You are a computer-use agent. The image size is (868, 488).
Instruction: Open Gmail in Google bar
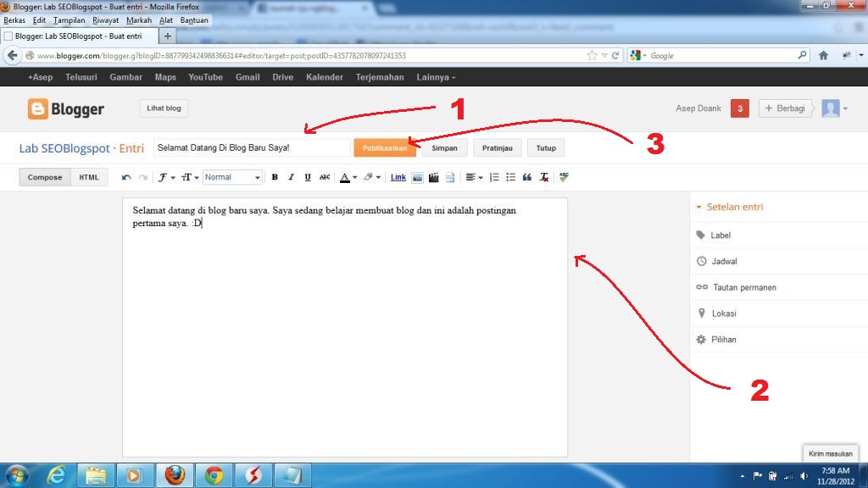click(248, 77)
